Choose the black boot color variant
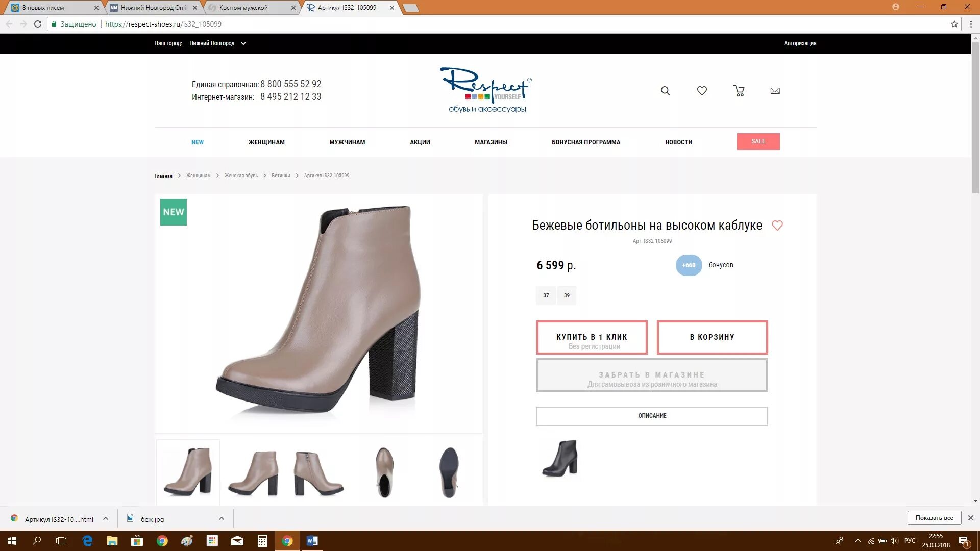The image size is (980, 551). point(560,458)
